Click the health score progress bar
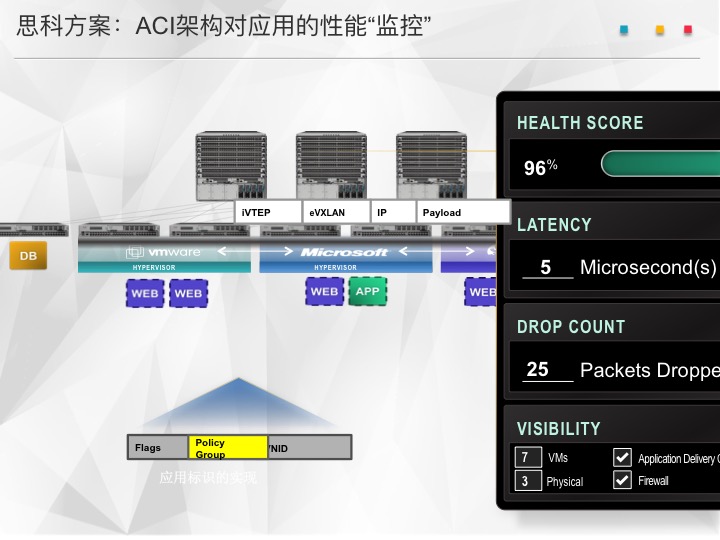The height and width of the screenshot is (540, 720). pyautogui.click(x=660, y=164)
